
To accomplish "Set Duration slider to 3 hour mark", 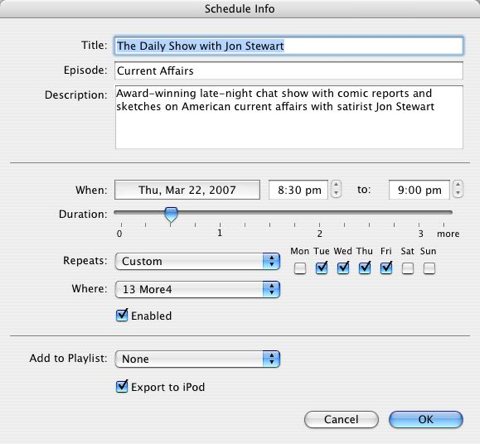I will (419, 212).
